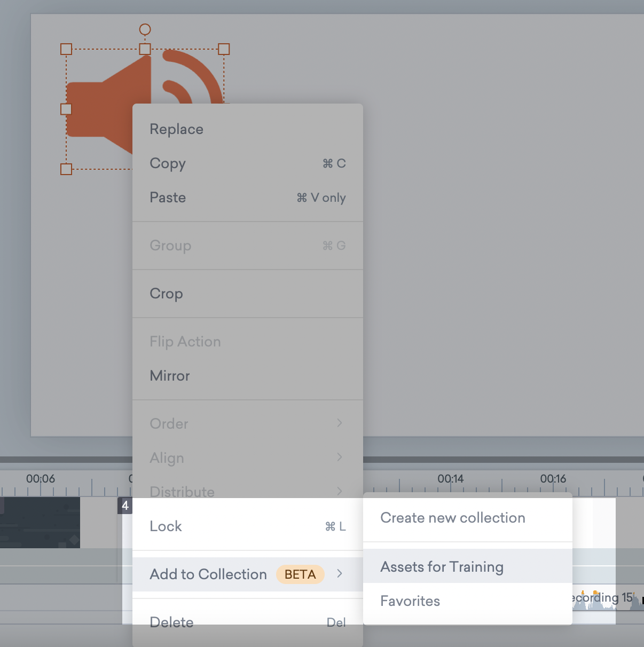644x647 pixels.
Task: Click the orange speaker icon on canvas
Action: coord(101,107)
